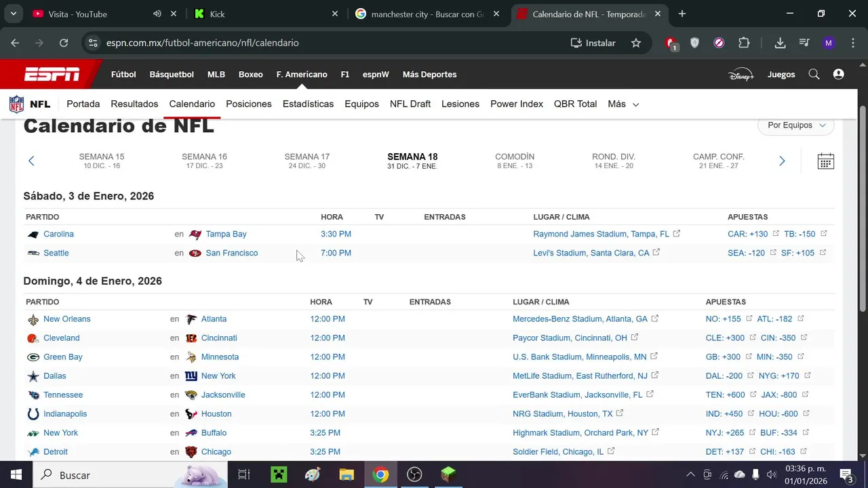868x488 pixels.
Task: Open the Windows notification center
Action: coord(846,474)
